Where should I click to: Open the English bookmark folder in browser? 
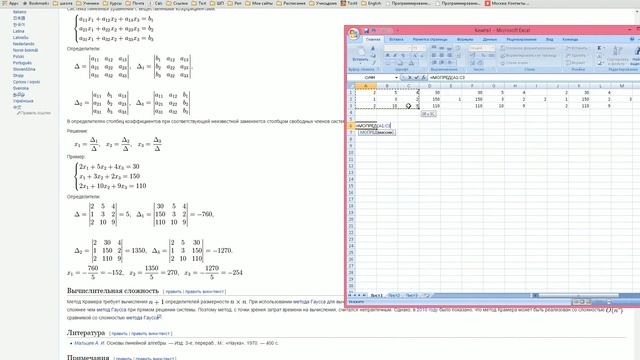(x=371, y=3)
